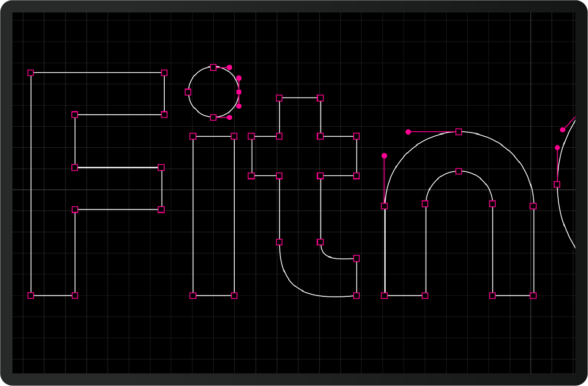Click the vertical bezier handle above n's left stem
Viewport: 588px width, 386px height.
pyautogui.click(x=384, y=156)
